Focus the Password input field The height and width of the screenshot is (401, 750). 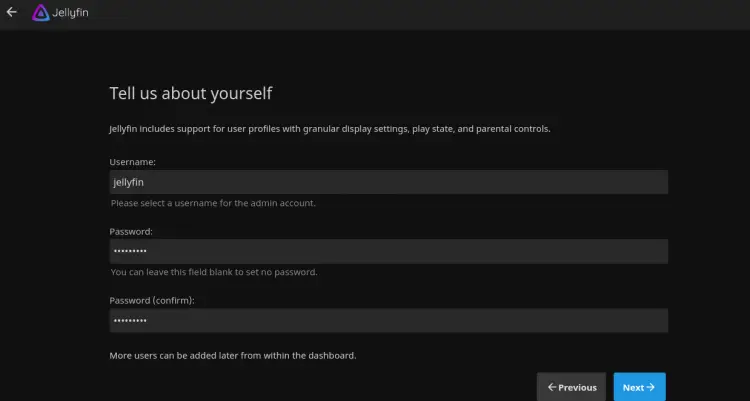(388, 251)
